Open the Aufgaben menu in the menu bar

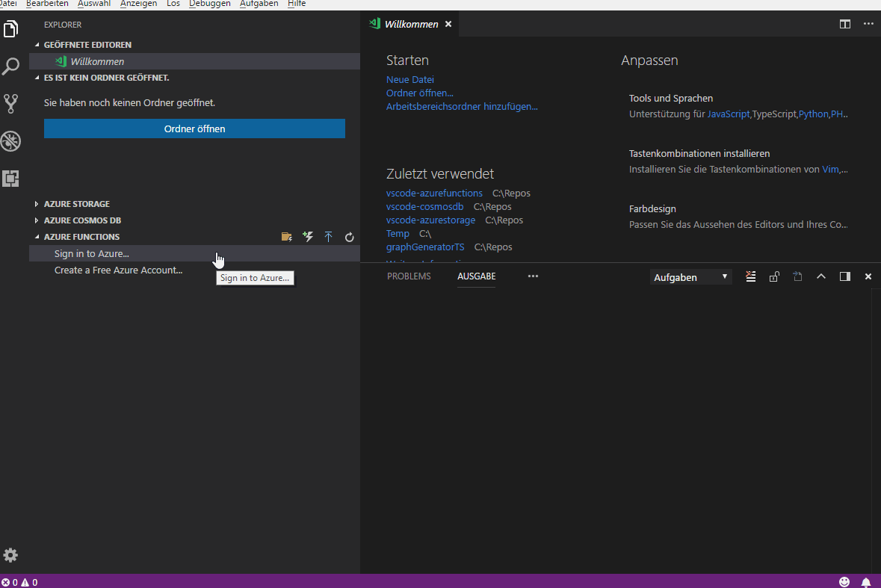[259, 4]
